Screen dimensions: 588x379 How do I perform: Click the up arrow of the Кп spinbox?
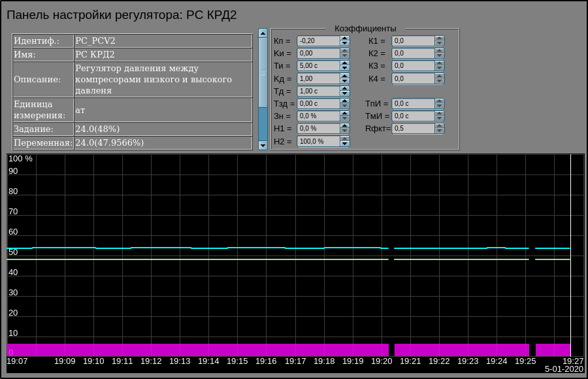tap(344, 38)
